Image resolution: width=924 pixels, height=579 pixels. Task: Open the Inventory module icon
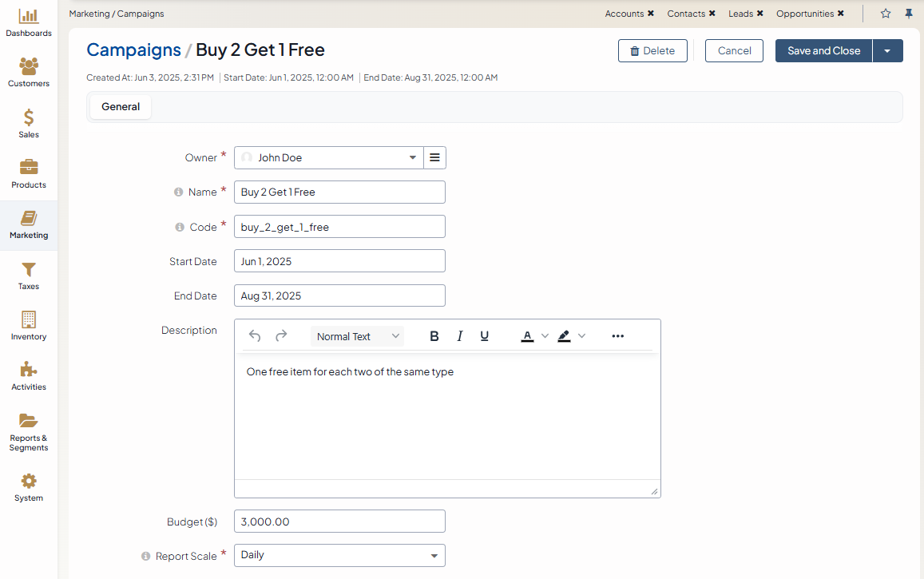[29, 320]
